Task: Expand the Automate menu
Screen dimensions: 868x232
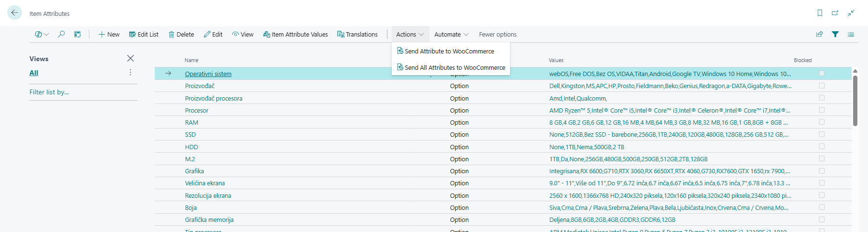Action: (x=451, y=34)
